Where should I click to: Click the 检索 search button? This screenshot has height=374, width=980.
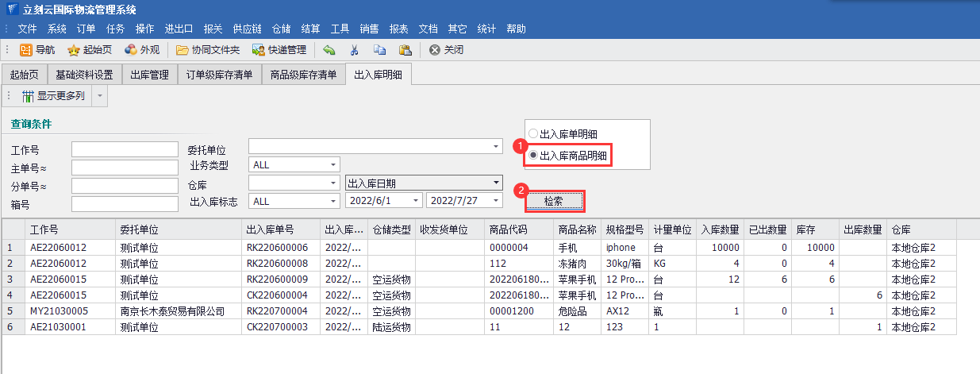click(x=554, y=202)
